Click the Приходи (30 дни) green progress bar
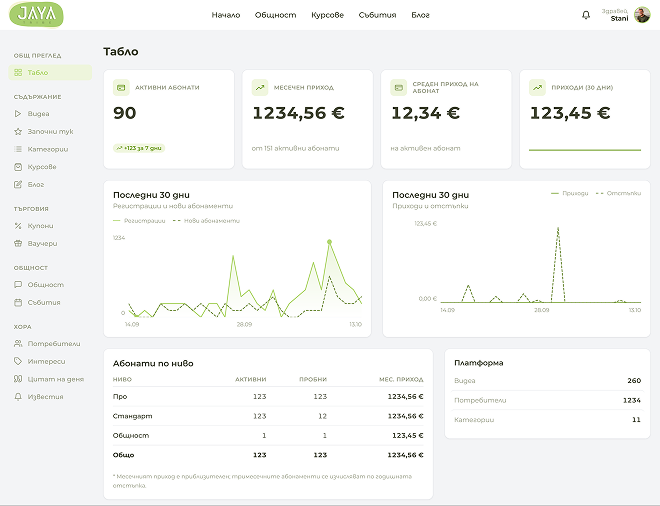660x506 pixels. click(x=585, y=150)
